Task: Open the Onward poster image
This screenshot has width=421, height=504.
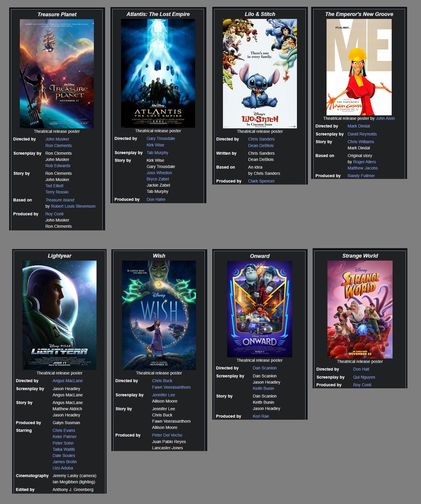Action: pos(260,309)
